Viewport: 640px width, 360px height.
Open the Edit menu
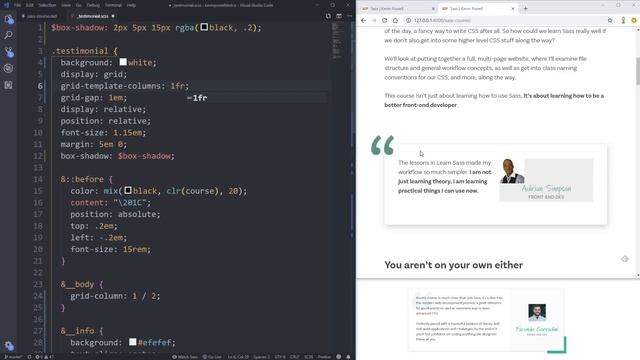(30, 5)
